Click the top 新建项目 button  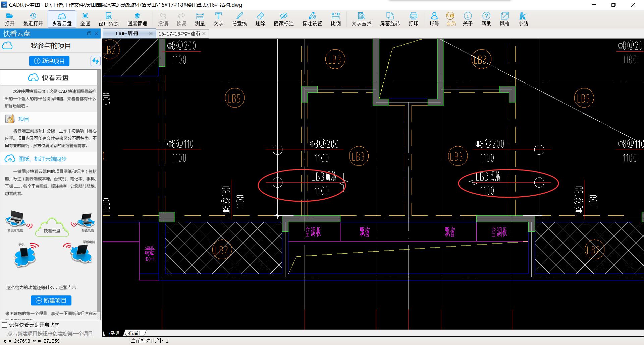click(49, 61)
